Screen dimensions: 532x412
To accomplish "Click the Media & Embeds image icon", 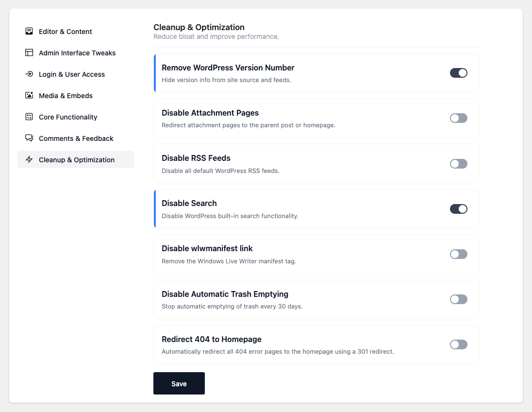I will tap(29, 96).
